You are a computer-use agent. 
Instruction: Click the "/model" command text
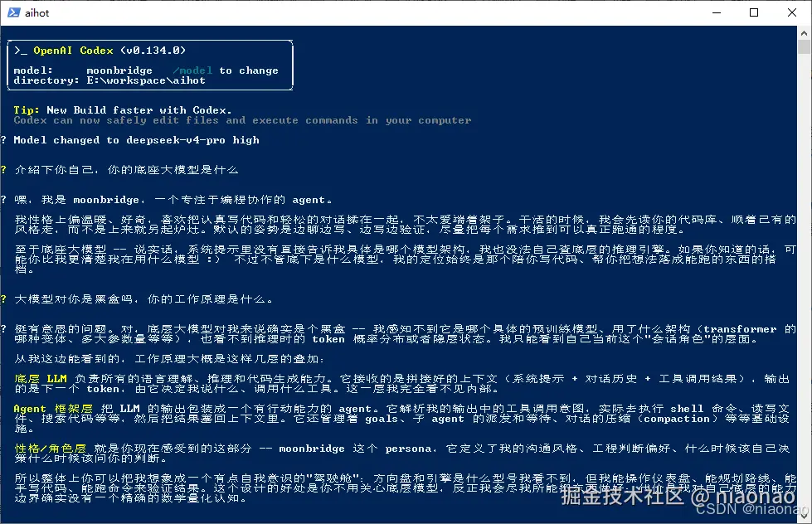point(192,70)
